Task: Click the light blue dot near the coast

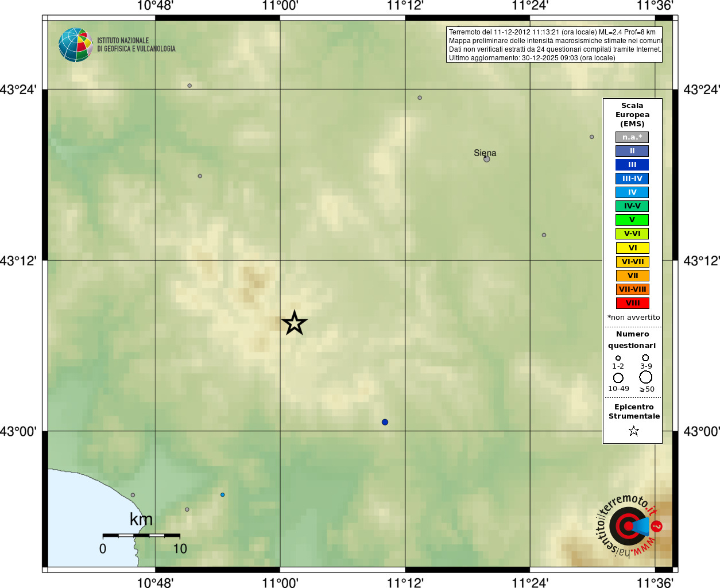Action: [x=223, y=494]
